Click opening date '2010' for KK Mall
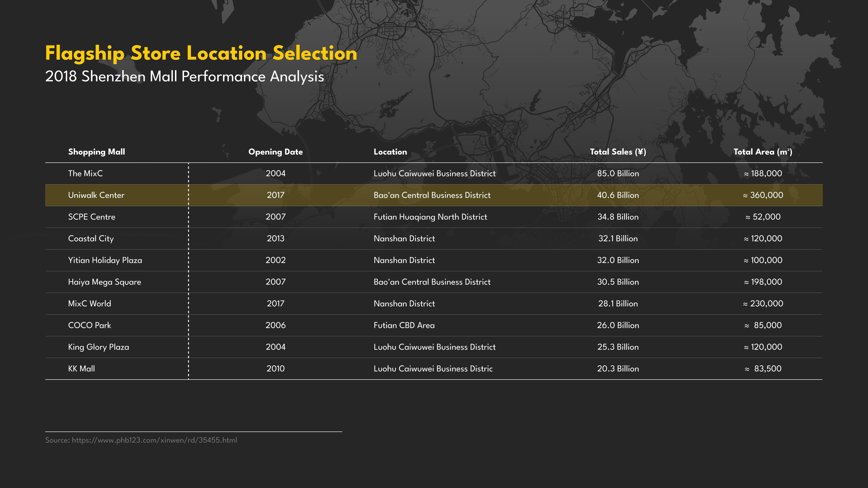This screenshot has height=488, width=868. click(x=276, y=368)
